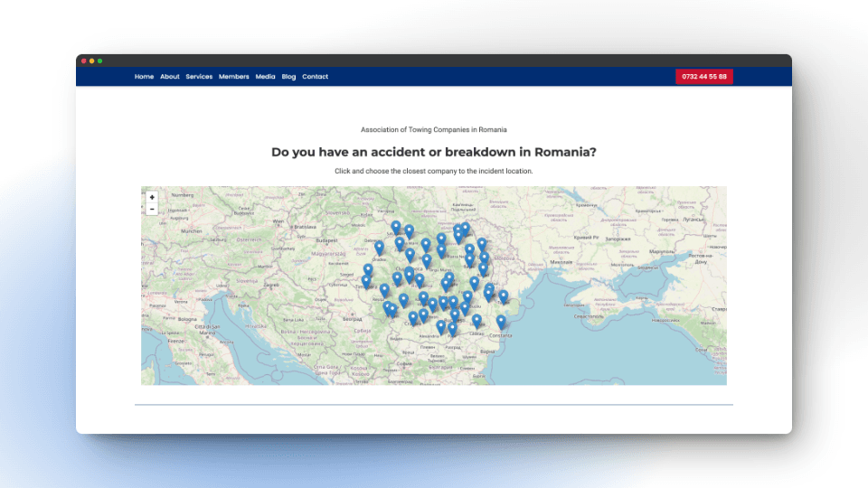Open the Services menu
The image size is (868, 488).
tap(199, 77)
